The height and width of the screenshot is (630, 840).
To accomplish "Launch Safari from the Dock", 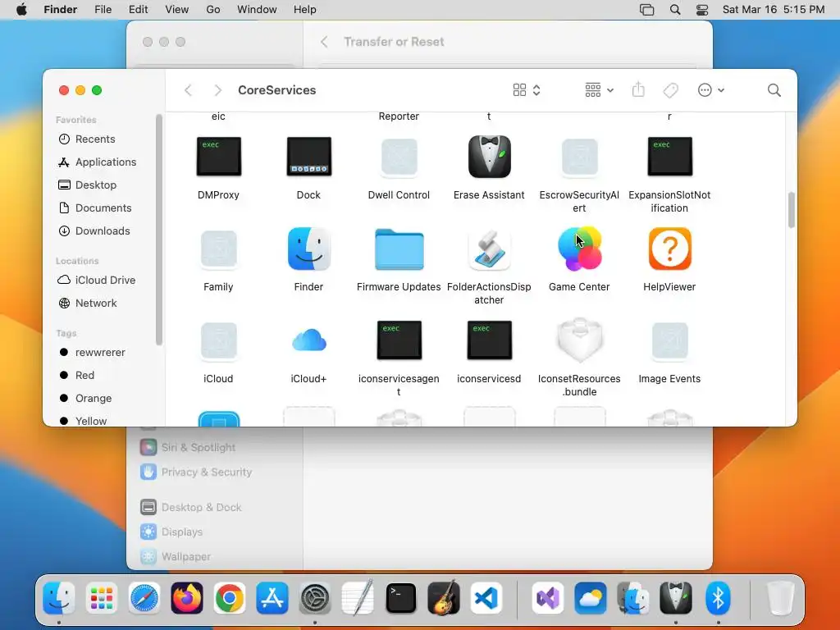I will (144, 598).
